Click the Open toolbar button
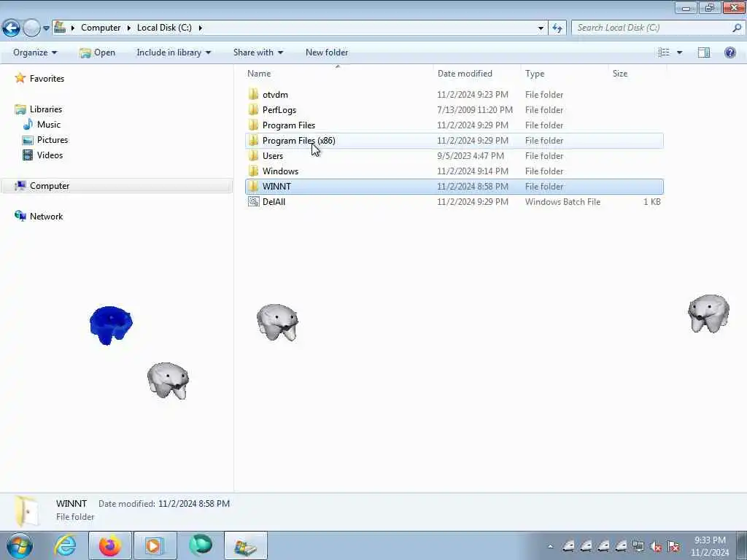The height and width of the screenshot is (560, 747). (97, 52)
